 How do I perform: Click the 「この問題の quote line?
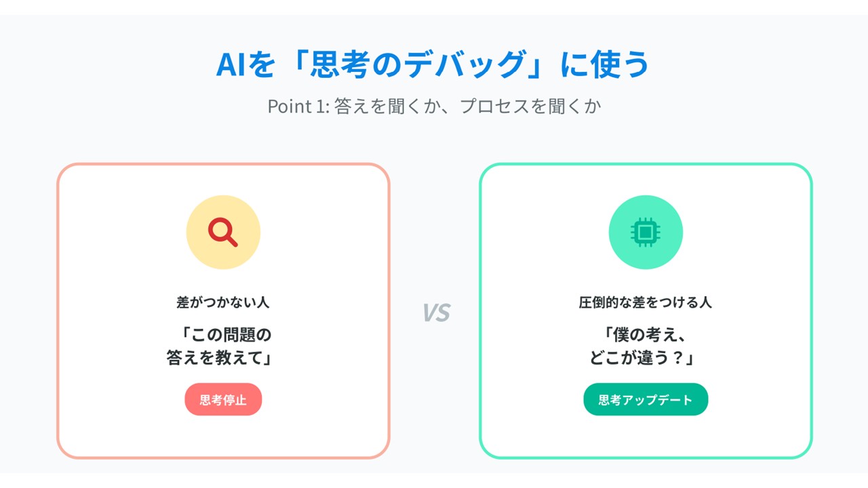[x=223, y=334]
